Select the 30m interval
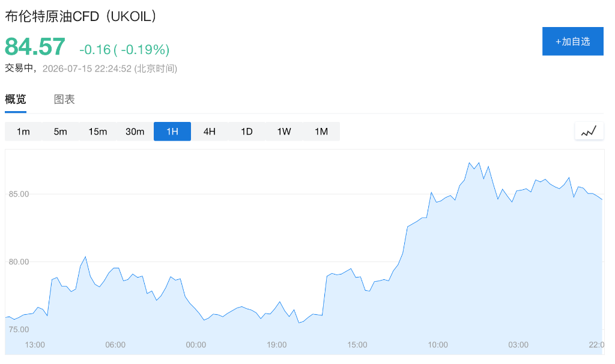 135,132
